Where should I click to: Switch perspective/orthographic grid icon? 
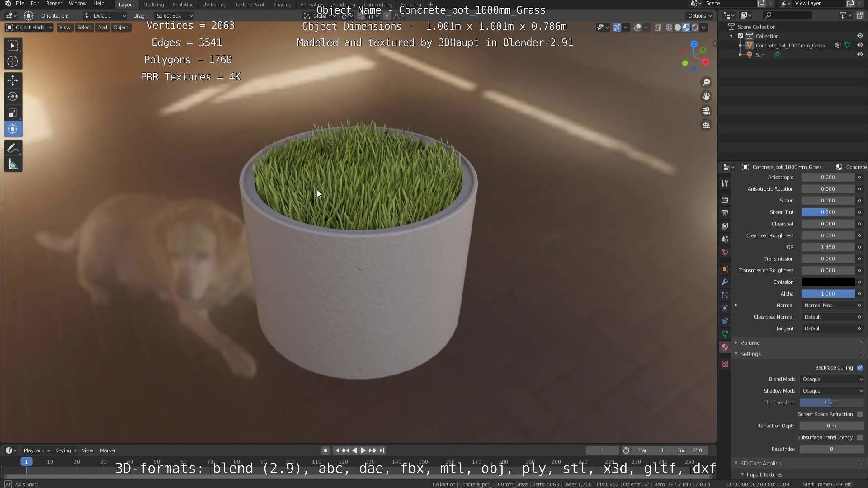coord(706,125)
